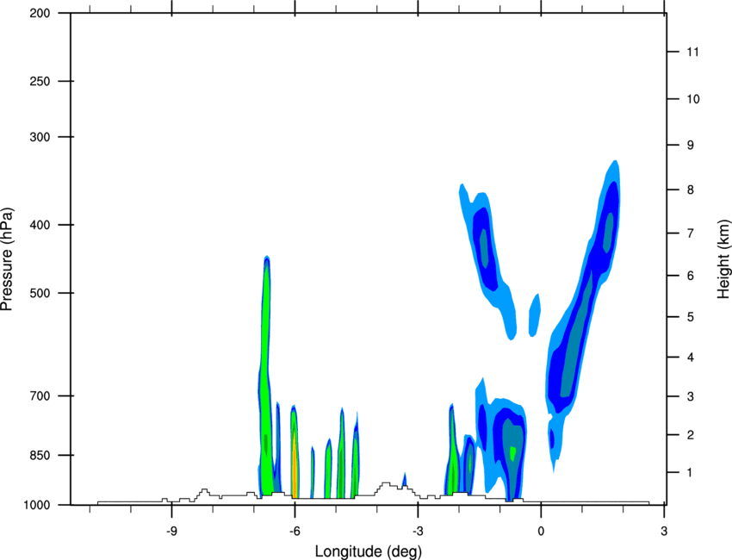Screen dimensions: 732x560
Task: Pick the 5 km height label
Action: click(690, 317)
